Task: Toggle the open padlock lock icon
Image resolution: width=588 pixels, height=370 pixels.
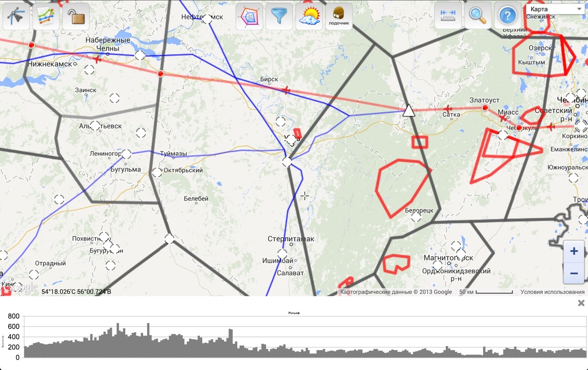Action: [76, 16]
